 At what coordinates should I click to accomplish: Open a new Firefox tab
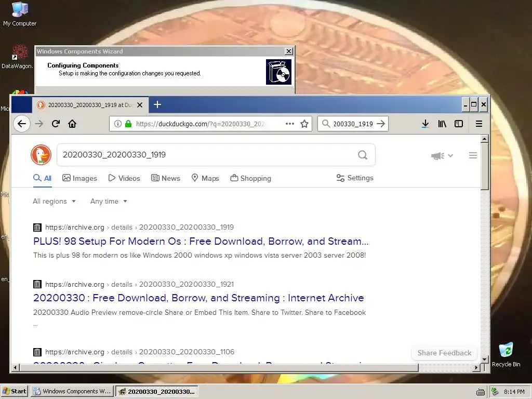(157, 104)
